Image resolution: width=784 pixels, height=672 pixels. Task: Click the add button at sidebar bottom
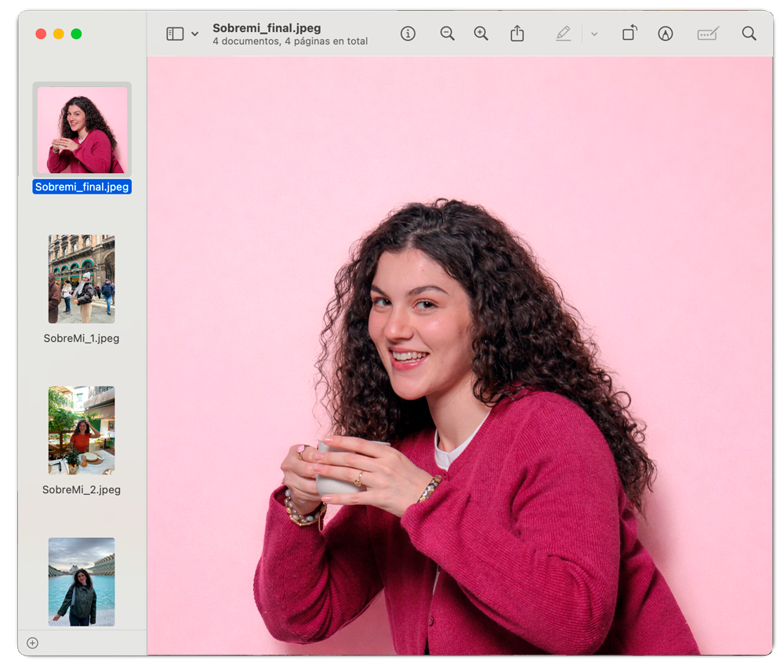[x=32, y=643]
